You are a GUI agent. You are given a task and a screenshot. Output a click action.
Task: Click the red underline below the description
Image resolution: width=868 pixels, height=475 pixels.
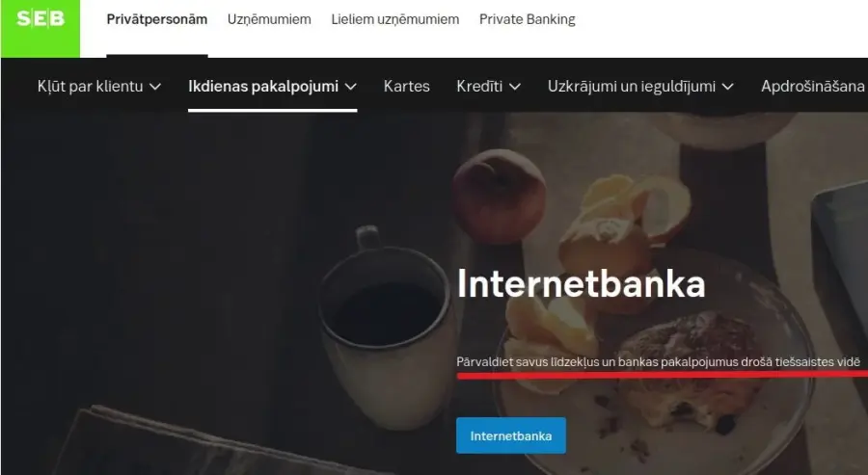pyautogui.click(x=662, y=375)
